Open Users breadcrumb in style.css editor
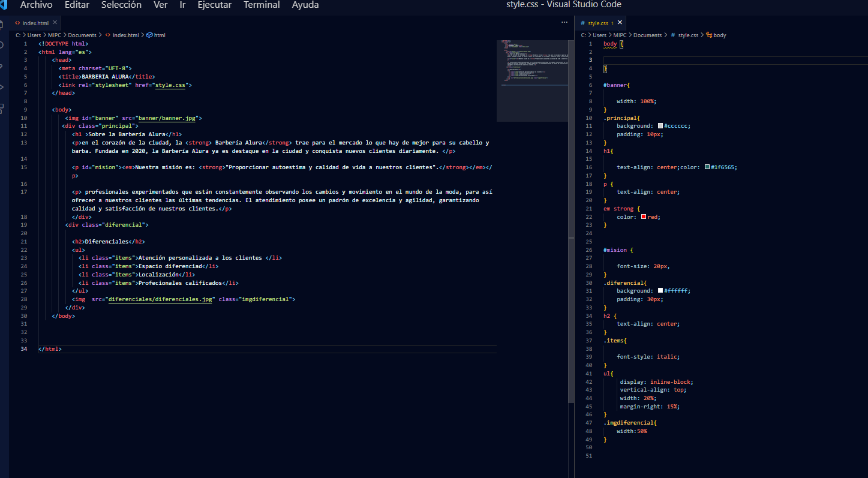Viewport: 868px width, 478px height. tap(600, 35)
